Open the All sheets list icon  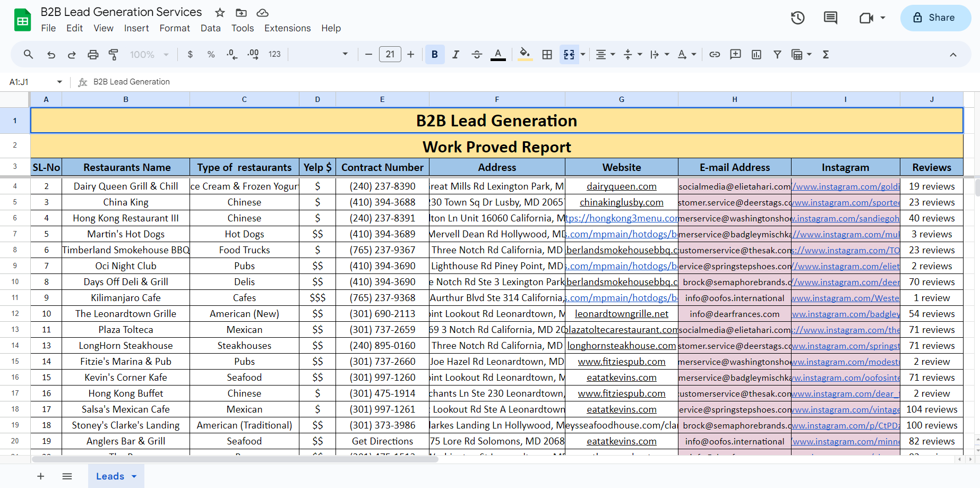coord(67,476)
